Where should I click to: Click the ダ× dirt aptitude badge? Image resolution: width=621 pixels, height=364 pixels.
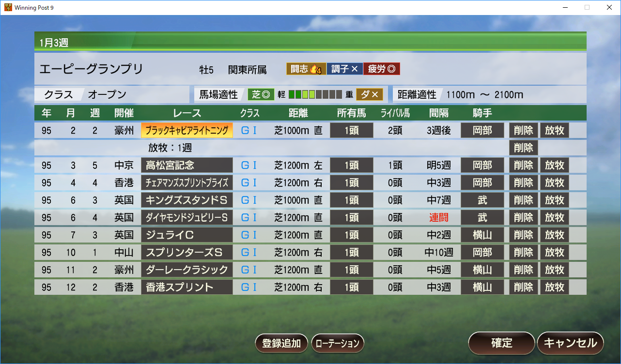point(369,95)
